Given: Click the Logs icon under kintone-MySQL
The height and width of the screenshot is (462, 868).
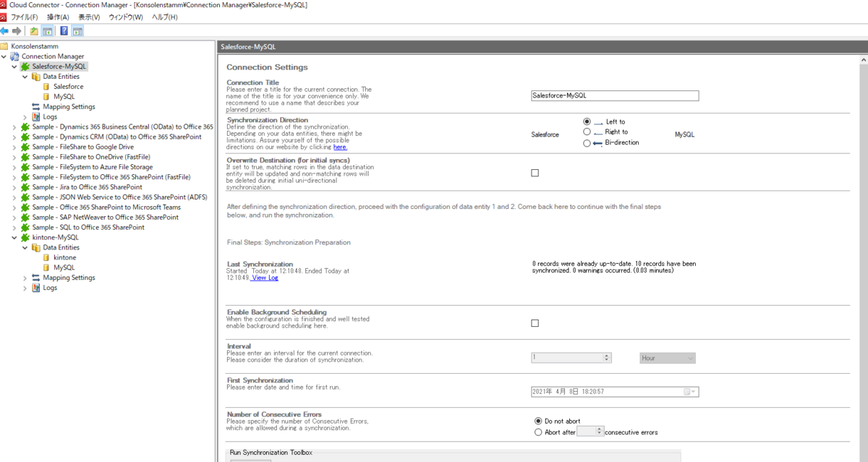Looking at the screenshot, I should (x=36, y=288).
